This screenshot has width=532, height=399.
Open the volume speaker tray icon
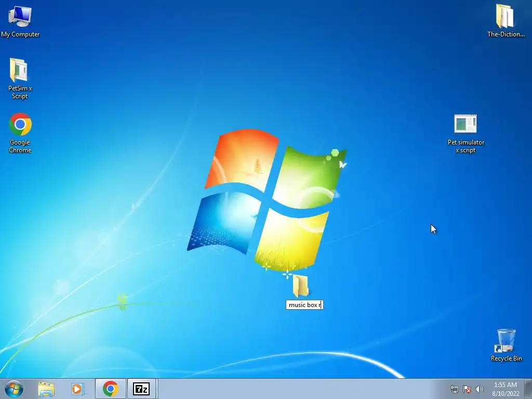coord(480,389)
